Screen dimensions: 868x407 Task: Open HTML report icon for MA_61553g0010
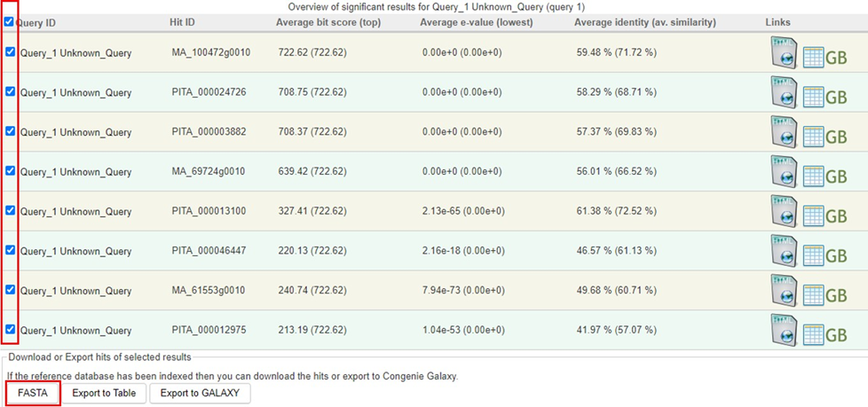(784, 291)
